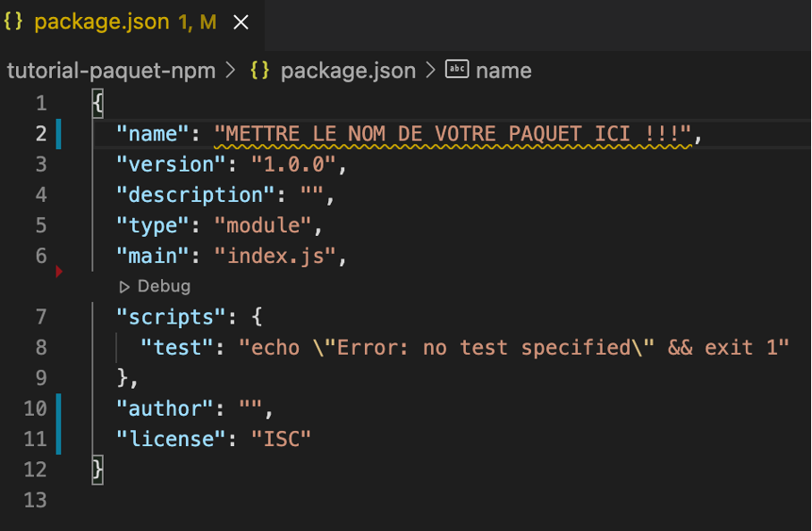This screenshot has width=812, height=531.
Task: Click the change indicator beside the license line
Action: coord(57,439)
